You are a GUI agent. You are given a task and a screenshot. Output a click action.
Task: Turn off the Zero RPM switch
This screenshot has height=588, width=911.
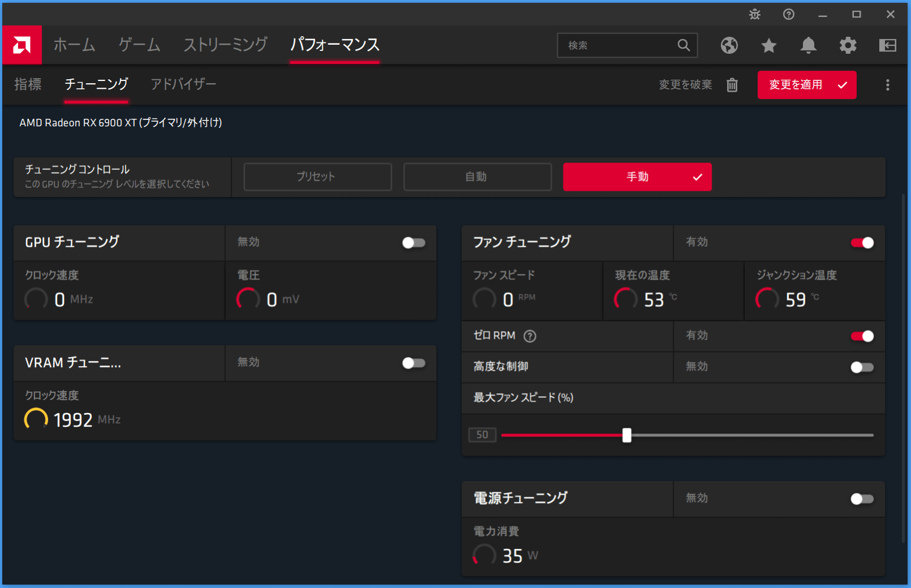pos(862,336)
